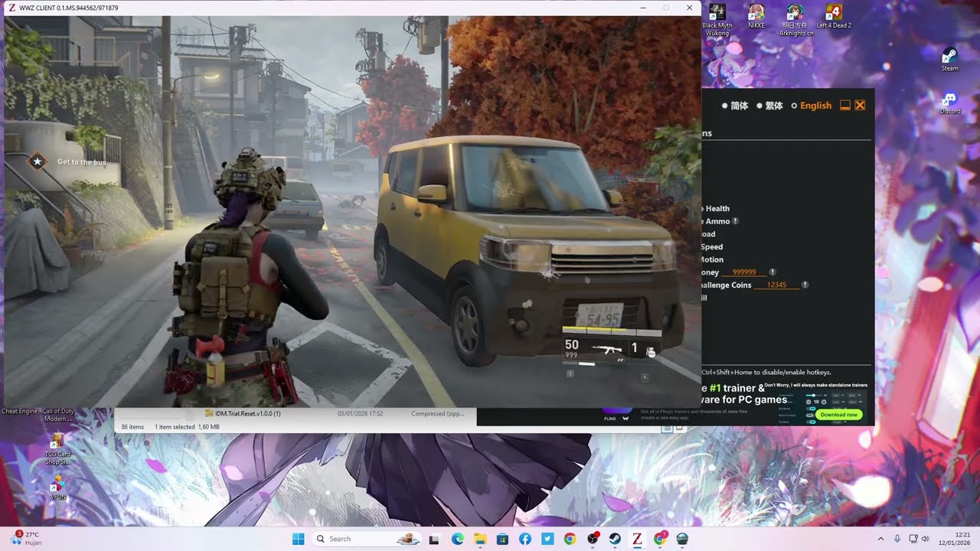This screenshot has height=551, width=980.
Task: Open Microsoft Edge from taskbar
Action: click(x=457, y=539)
